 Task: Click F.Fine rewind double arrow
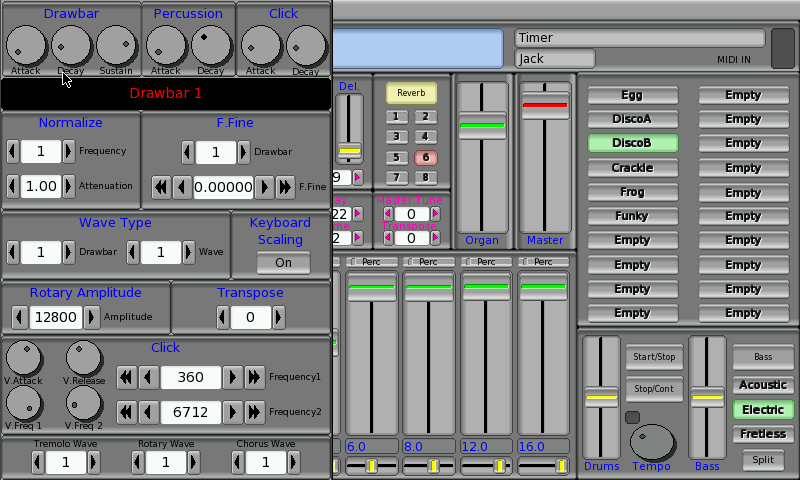161,187
